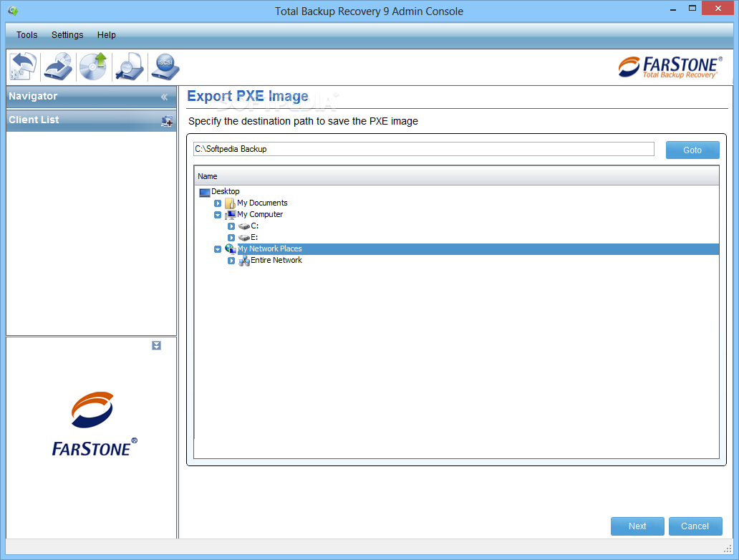Minimize the Admin Console window
The image size is (739, 560).
(x=673, y=9)
